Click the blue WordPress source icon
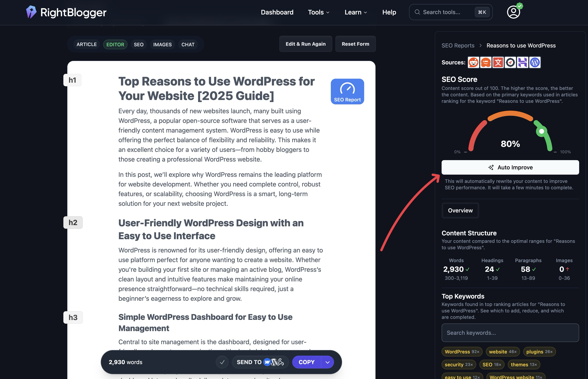Viewport: 588px width, 379px height. [x=535, y=62]
